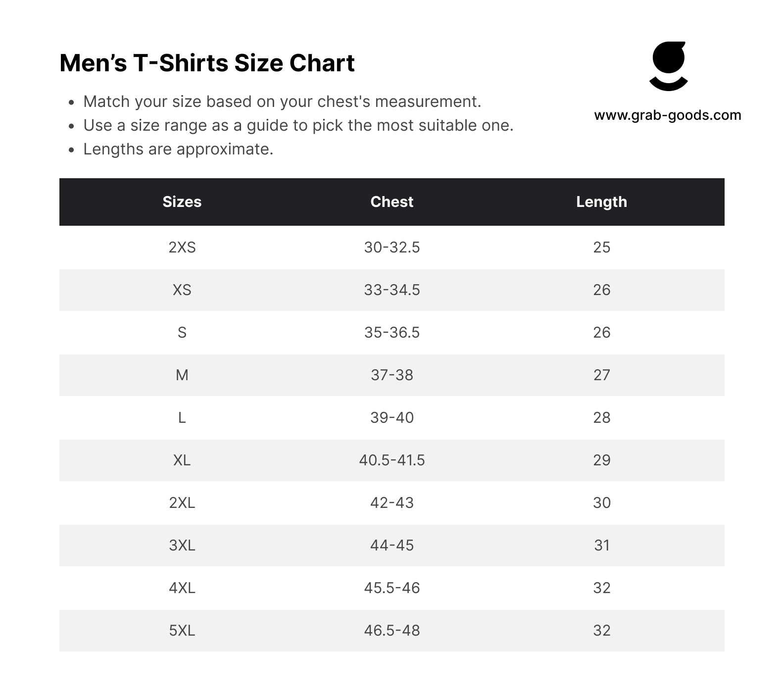
Task: Click the 2XL length value 30
Action: pyautogui.click(x=602, y=502)
